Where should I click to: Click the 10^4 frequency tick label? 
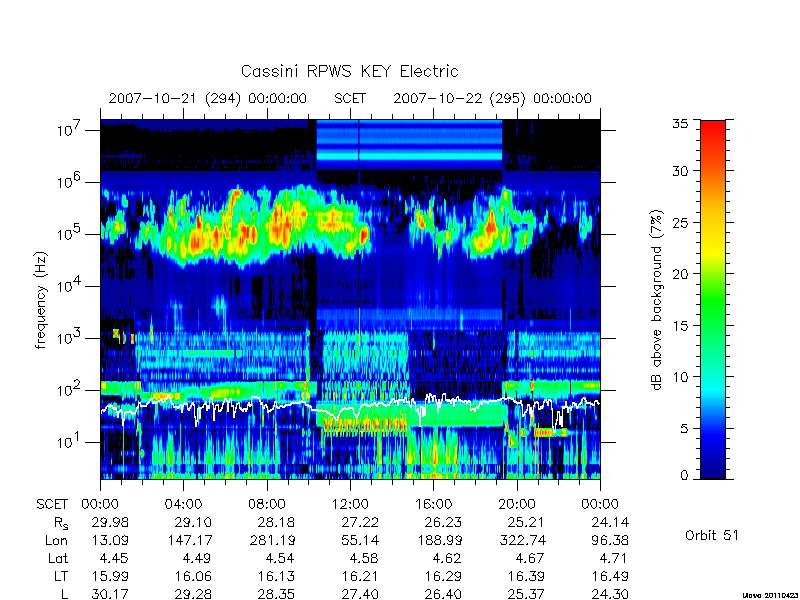pyautogui.click(x=70, y=285)
